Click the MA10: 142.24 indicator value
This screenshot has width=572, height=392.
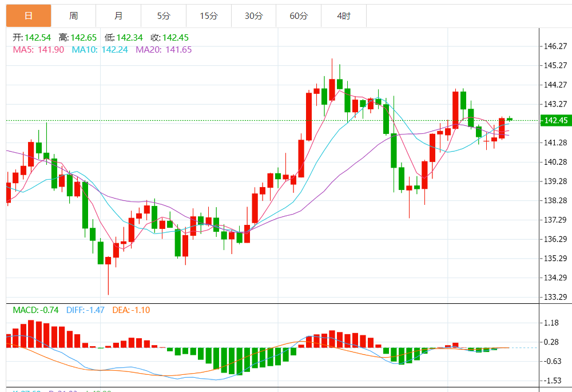(100, 50)
